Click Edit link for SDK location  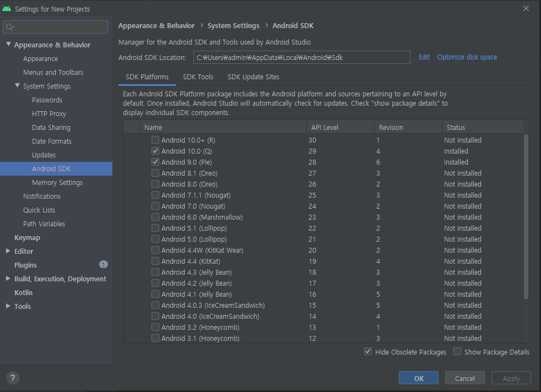(x=424, y=57)
